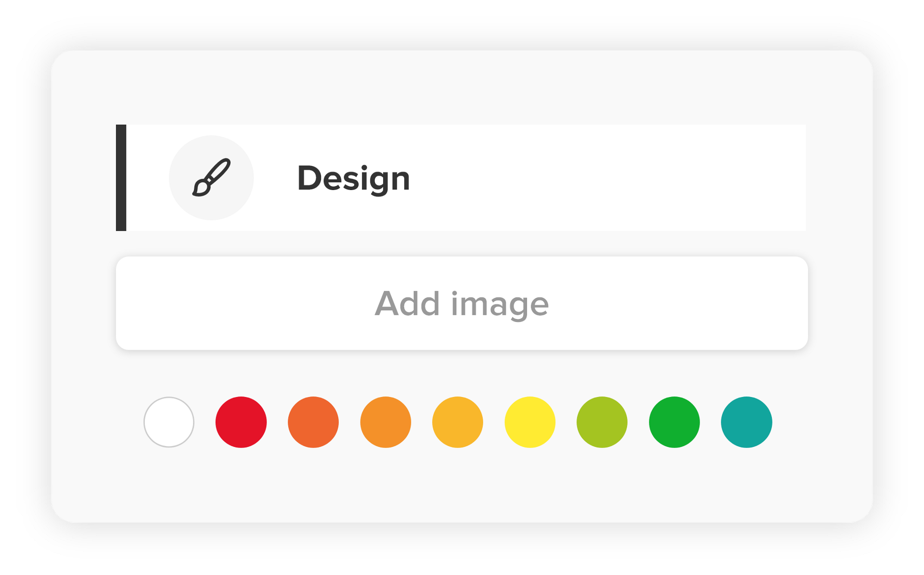Select the teal color swatch
924x575 pixels.
[746, 422]
